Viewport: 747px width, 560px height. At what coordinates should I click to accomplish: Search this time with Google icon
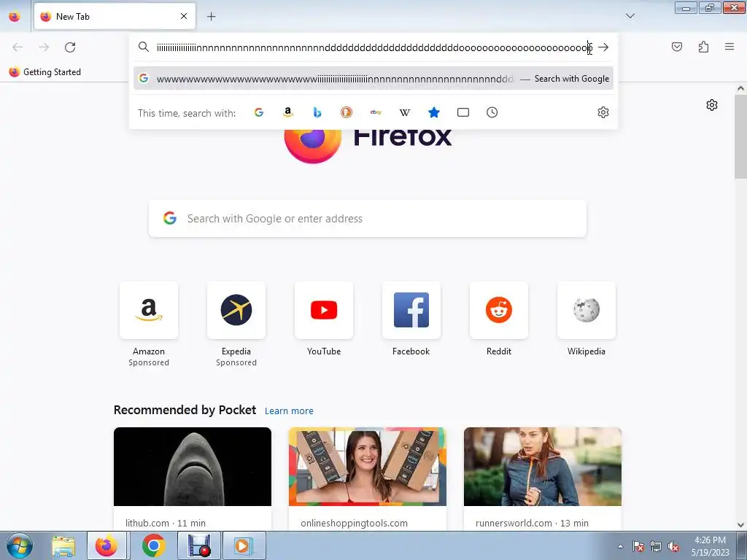pyautogui.click(x=259, y=112)
